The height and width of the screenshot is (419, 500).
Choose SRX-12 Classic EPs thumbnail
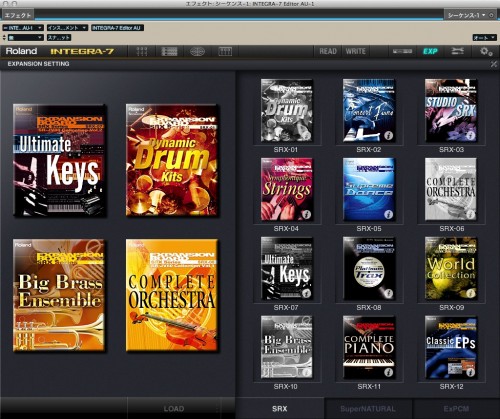pos(451,347)
